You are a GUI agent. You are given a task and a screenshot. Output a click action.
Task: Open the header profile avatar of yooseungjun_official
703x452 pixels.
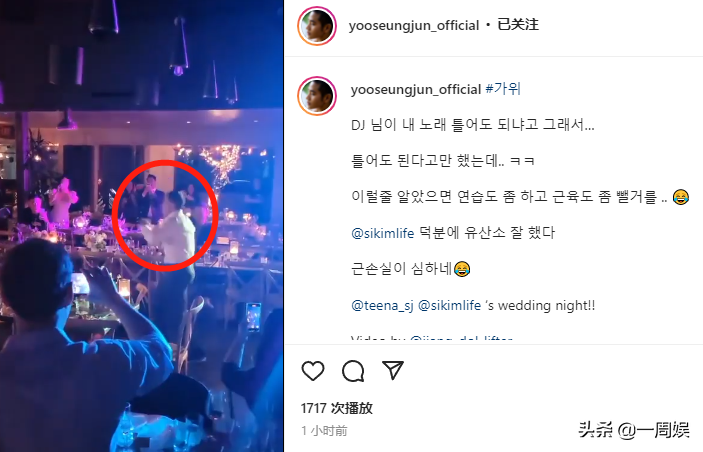pos(317,26)
